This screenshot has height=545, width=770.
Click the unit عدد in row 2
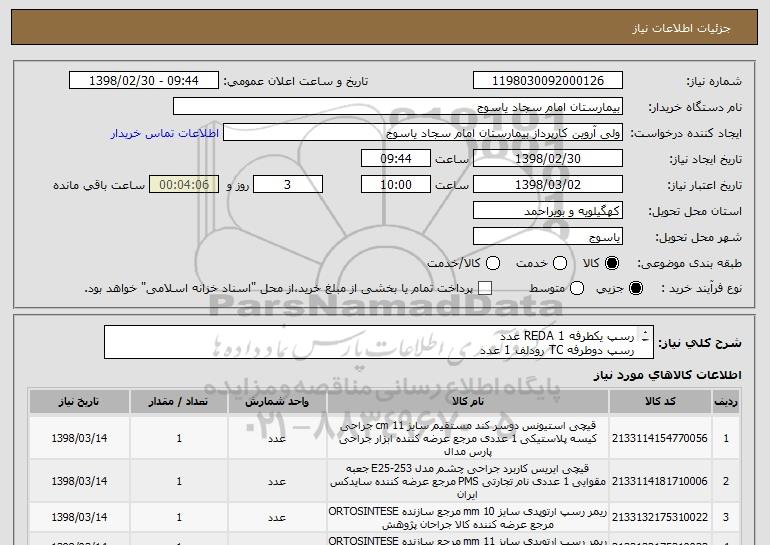click(x=277, y=482)
